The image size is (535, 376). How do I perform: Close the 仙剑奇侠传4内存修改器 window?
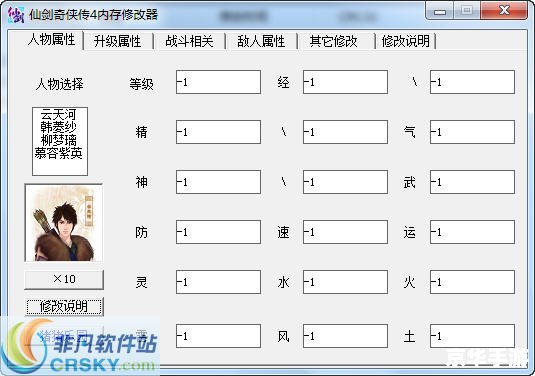coord(504,11)
